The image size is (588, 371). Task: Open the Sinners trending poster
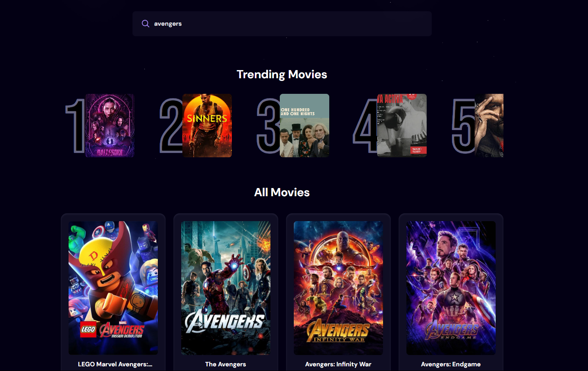tap(207, 125)
